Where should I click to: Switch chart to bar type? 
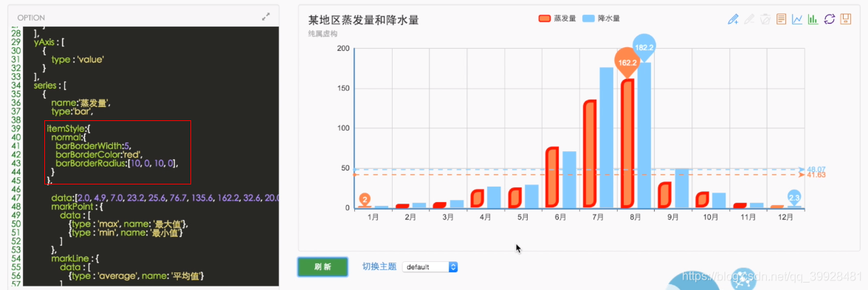(813, 19)
